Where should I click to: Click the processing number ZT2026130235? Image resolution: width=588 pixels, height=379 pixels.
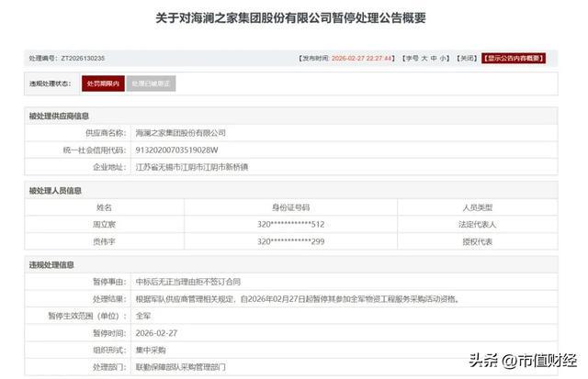(x=83, y=58)
